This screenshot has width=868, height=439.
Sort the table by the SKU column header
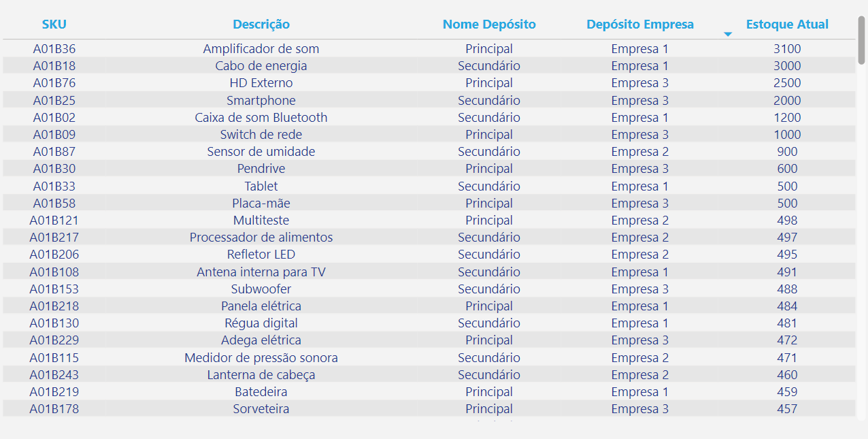tap(54, 24)
